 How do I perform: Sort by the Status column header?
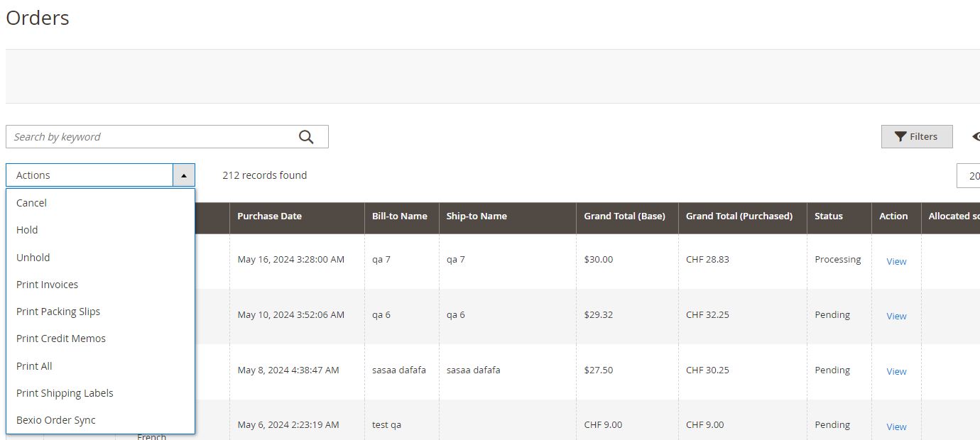[x=829, y=216]
